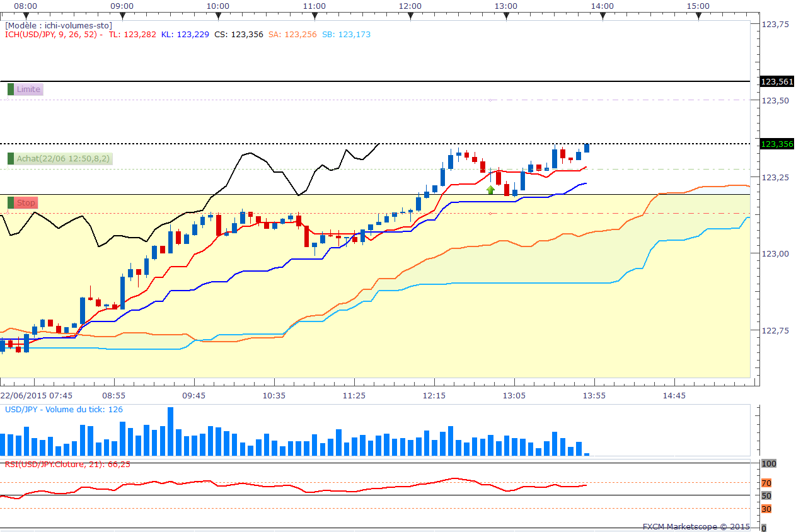Click the TL: 123,282 value

[x=132, y=35]
